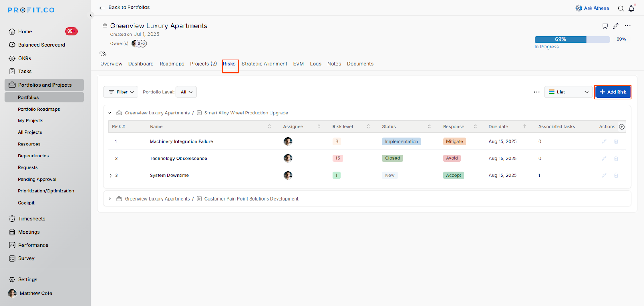Edit the Technology Obsolescence risk
This screenshot has height=306, width=644.
coord(604,158)
